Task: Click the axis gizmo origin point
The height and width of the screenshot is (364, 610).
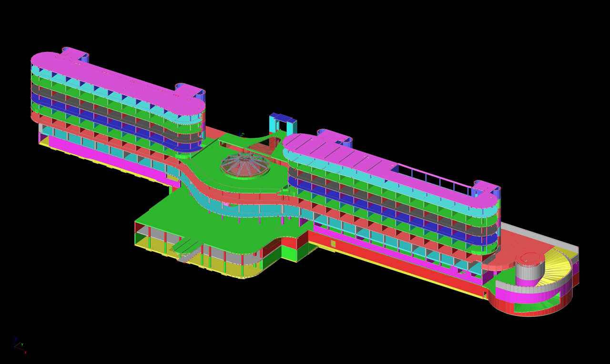Action: tap(14, 346)
